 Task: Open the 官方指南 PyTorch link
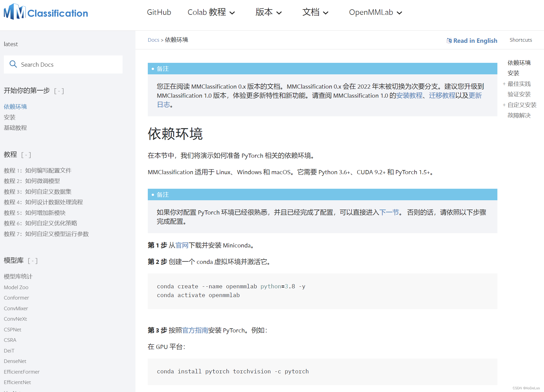click(x=195, y=330)
